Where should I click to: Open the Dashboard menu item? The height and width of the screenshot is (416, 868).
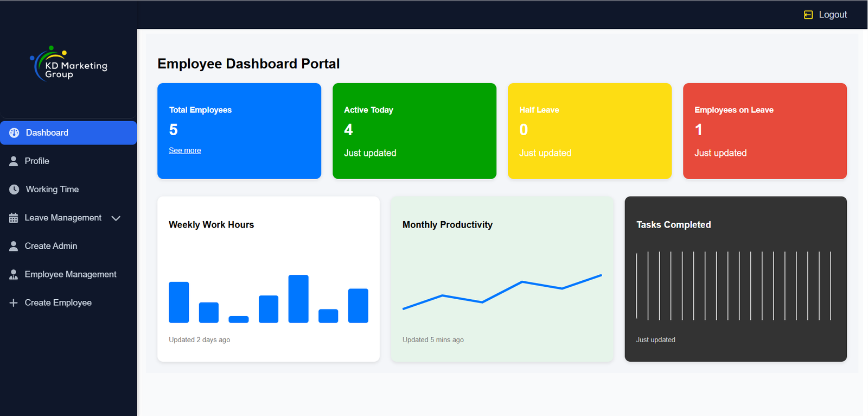[x=68, y=133]
